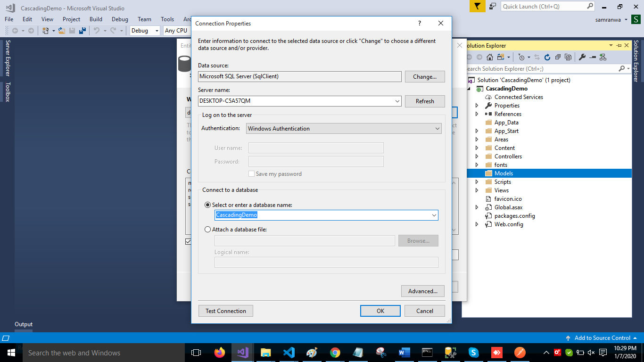Open Properties wrench icon in Solution Explorer
Screen dimensions: 644x362
[x=582, y=57]
